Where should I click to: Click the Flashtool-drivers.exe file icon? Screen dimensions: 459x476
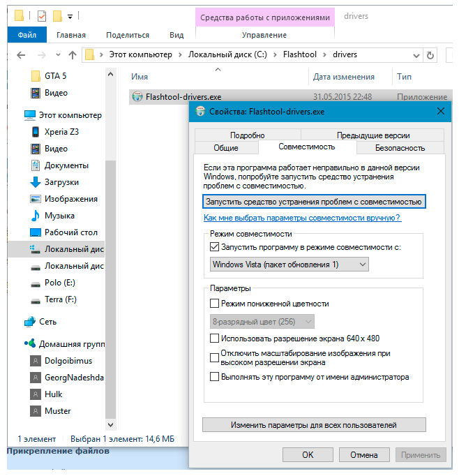tap(137, 96)
